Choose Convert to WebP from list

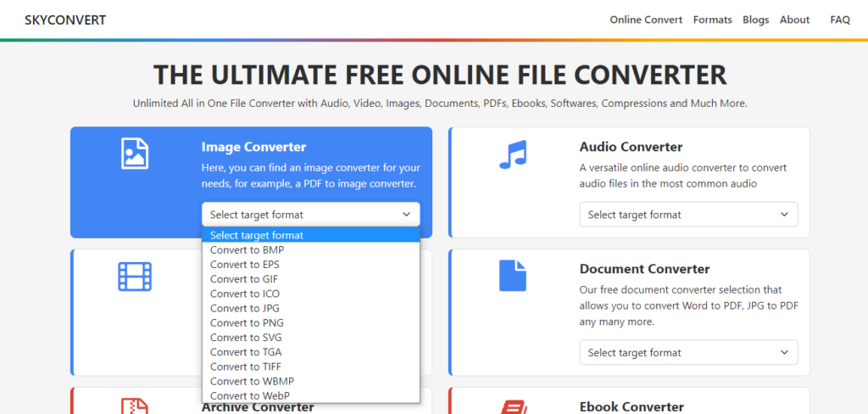pos(249,395)
